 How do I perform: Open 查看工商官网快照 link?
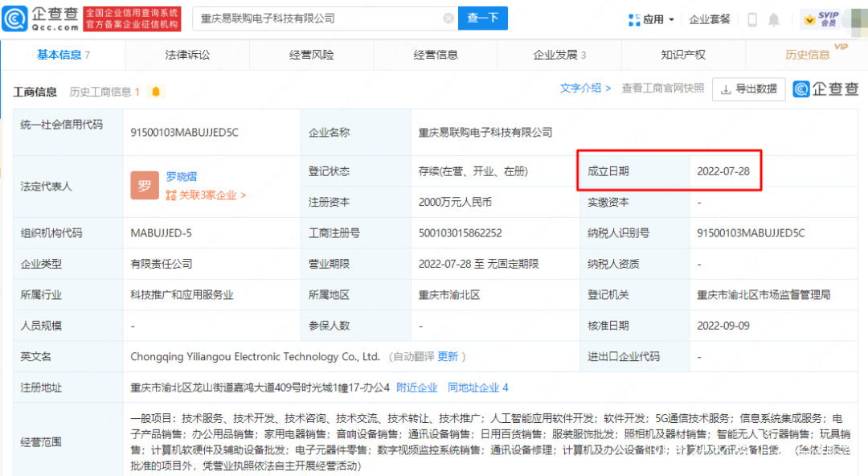pos(662,88)
